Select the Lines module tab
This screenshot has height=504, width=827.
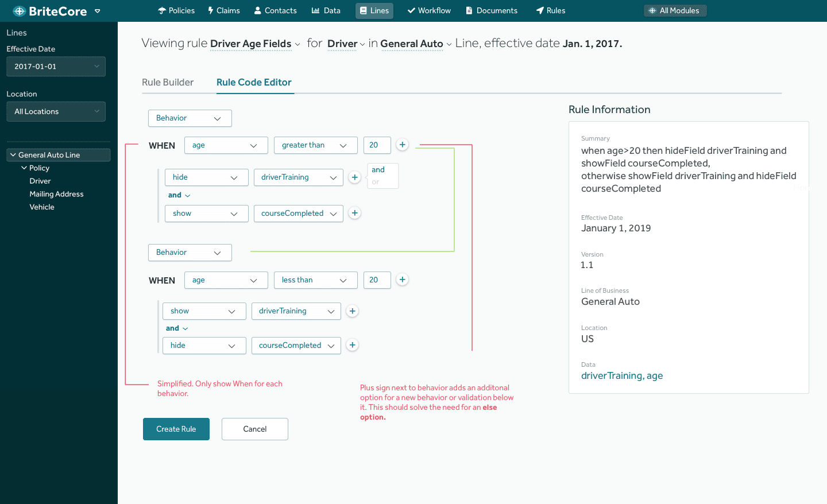[374, 11]
